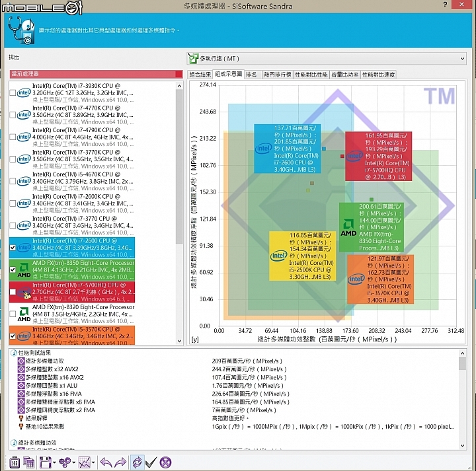Click the chart graph icon

[x=85, y=462]
